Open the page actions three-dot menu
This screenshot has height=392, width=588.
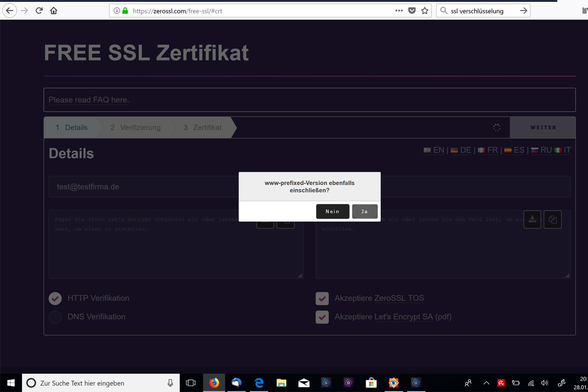pyautogui.click(x=399, y=11)
